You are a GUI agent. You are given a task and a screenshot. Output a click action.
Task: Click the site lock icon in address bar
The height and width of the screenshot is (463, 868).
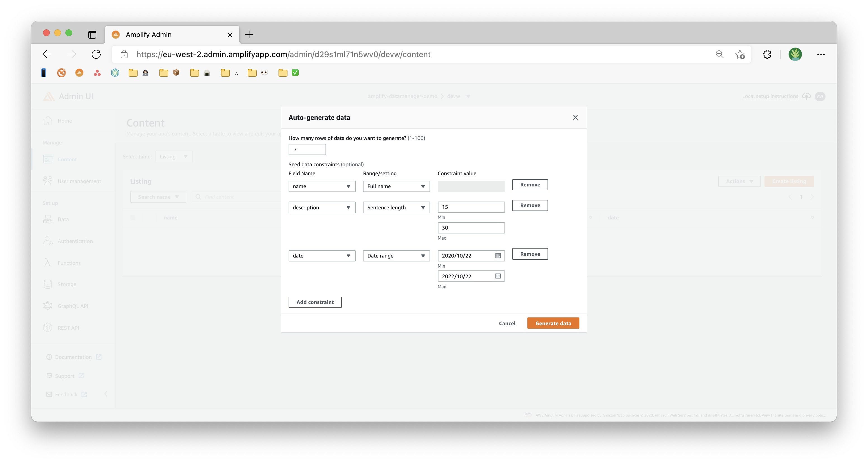[124, 54]
